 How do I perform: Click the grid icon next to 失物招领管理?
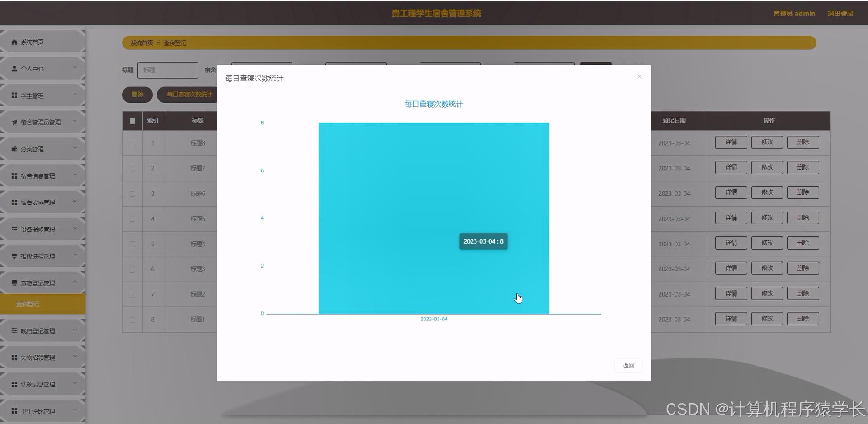[14, 358]
